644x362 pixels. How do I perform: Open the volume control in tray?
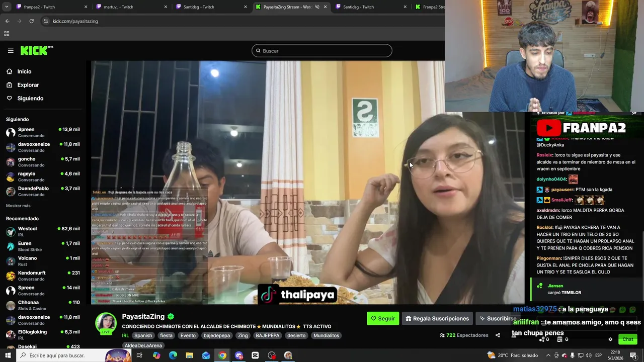coord(588,355)
